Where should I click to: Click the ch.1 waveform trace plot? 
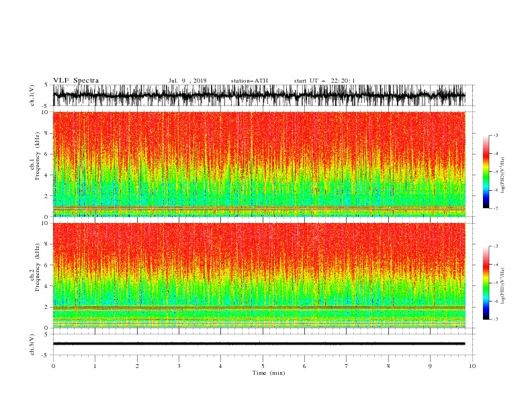click(259, 95)
